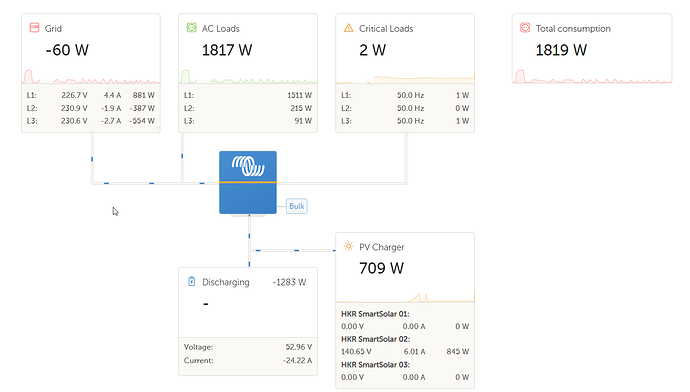Click the Critical Loads 2 W value
Screen dimensions: 690x392
tap(372, 50)
